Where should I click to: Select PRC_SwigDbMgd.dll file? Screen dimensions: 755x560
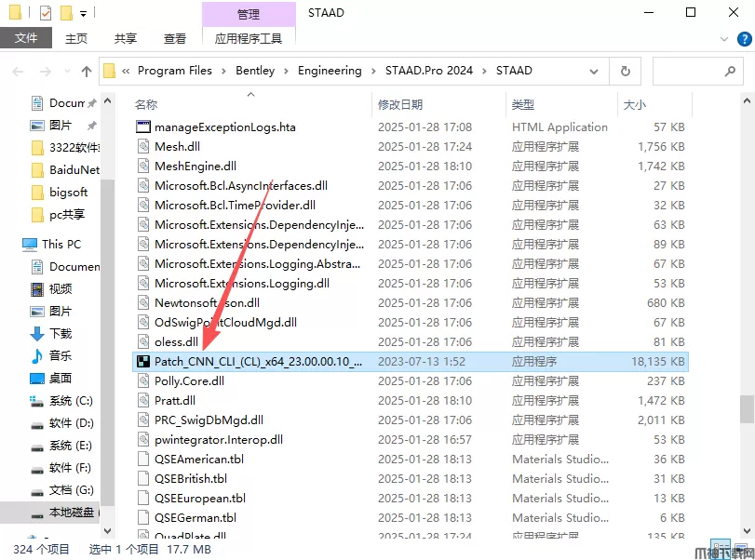click(x=209, y=420)
